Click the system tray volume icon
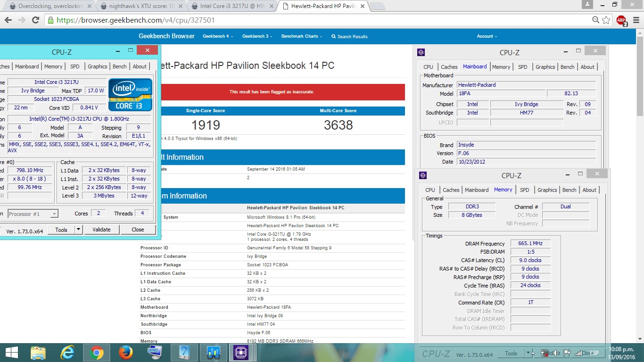Image resolution: width=644 pixels, height=362 pixels. coord(557,353)
